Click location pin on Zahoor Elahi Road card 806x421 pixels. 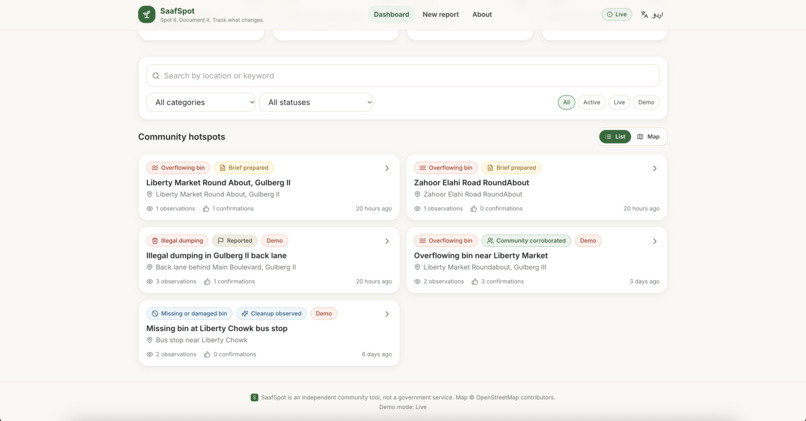point(417,194)
